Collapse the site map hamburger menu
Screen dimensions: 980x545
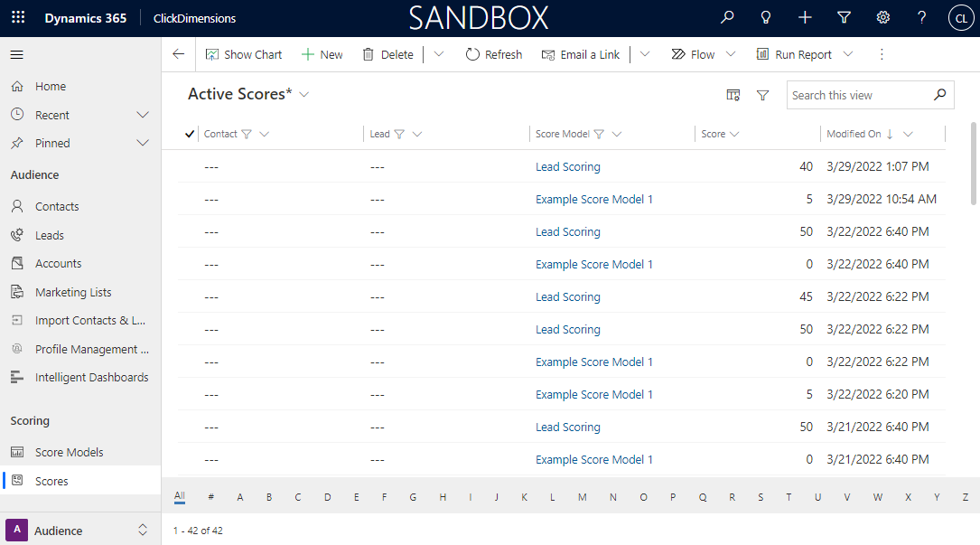(17, 54)
